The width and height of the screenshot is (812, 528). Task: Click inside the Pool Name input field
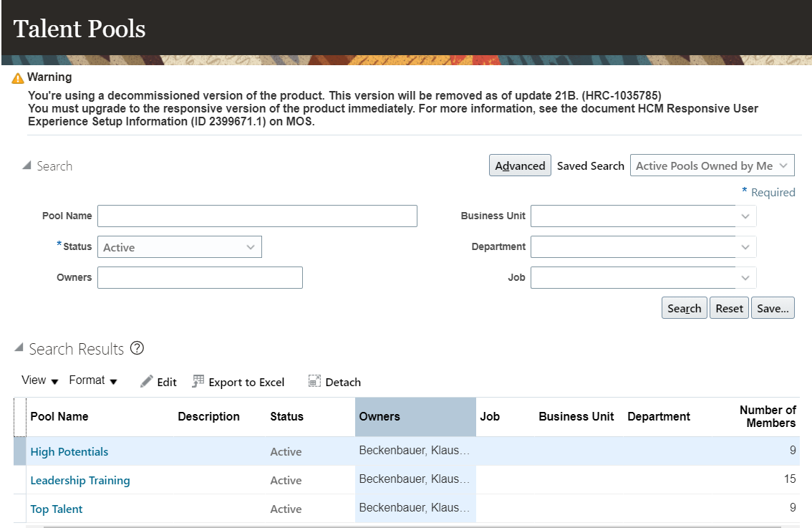point(256,216)
